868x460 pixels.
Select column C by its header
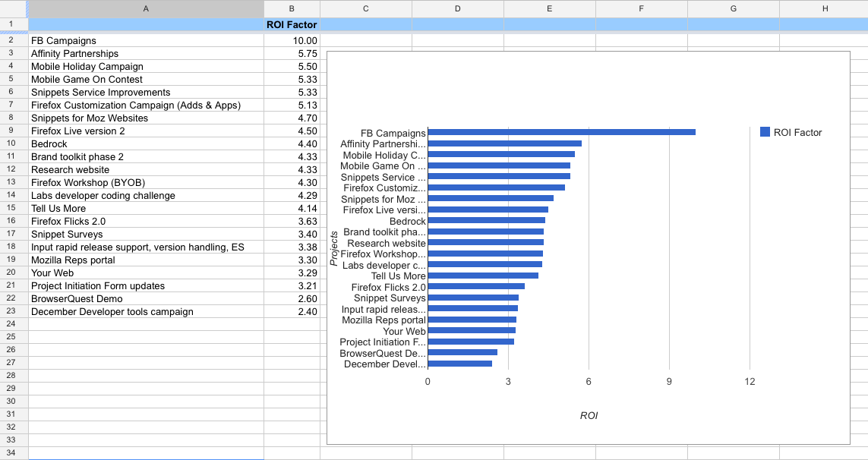(366, 9)
